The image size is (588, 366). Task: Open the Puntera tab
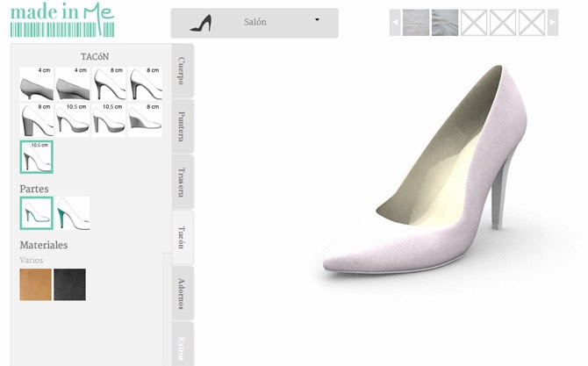point(182,126)
